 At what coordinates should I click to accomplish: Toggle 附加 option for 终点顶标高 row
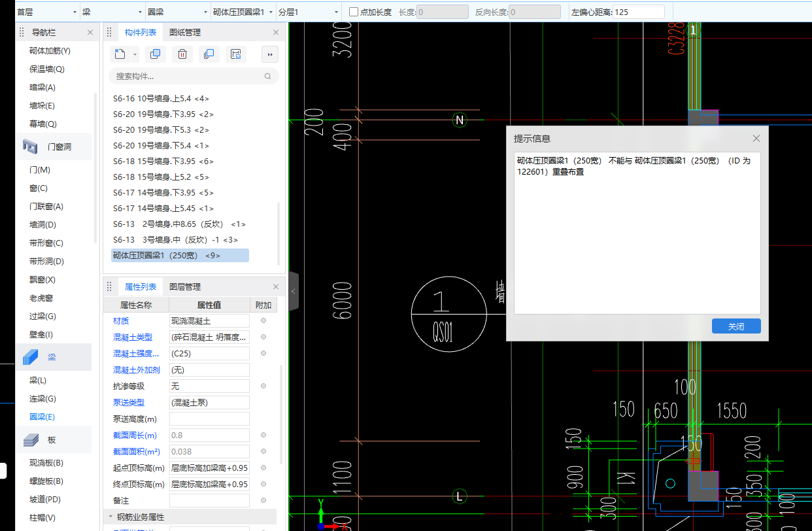click(x=263, y=484)
